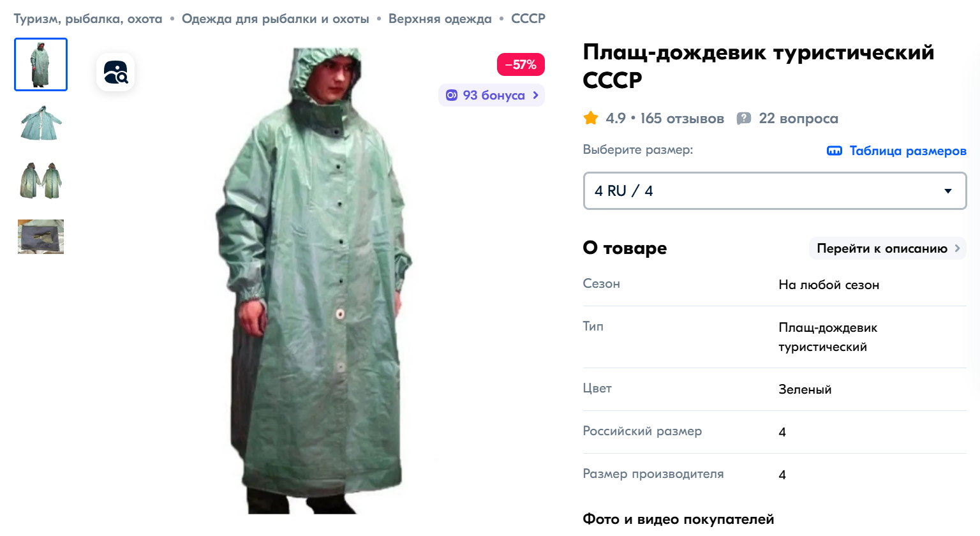980x536 pixels.
Task: Open the Верхняя одежда breadcrumb
Action: coord(440,19)
